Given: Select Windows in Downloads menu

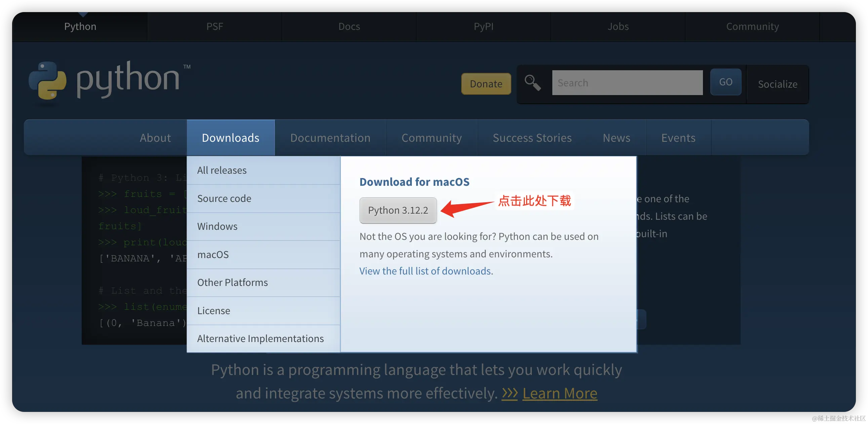Looking at the screenshot, I should 263,226.
